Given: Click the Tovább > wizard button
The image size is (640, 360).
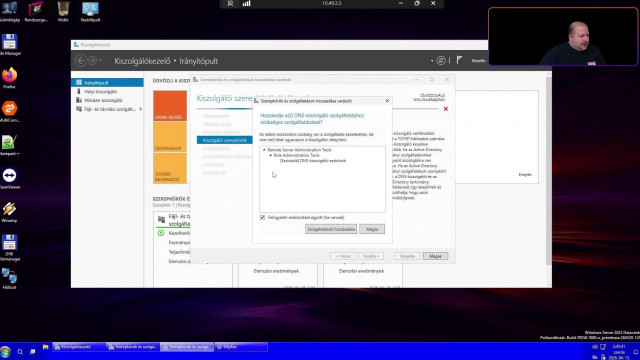Looking at the screenshot, I should [x=371, y=256].
